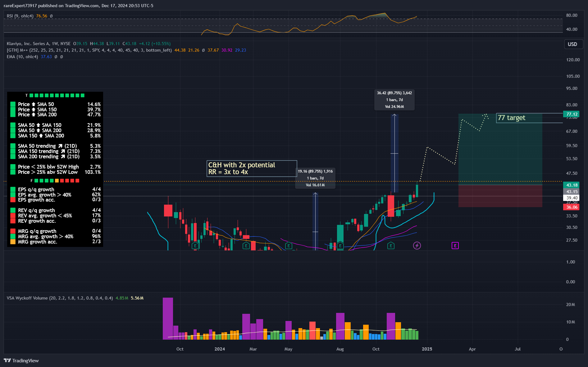Click the 77.12 green price label on axis
The image size is (588, 367).
(x=572, y=114)
